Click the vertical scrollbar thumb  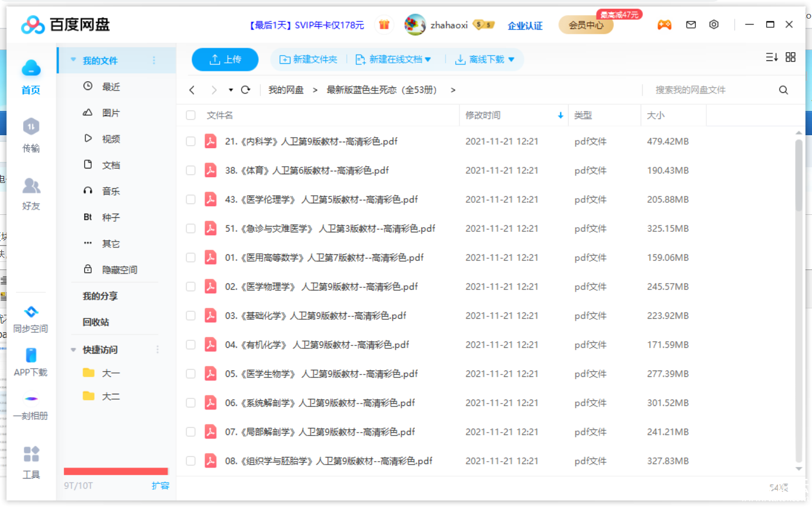click(x=799, y=175)
